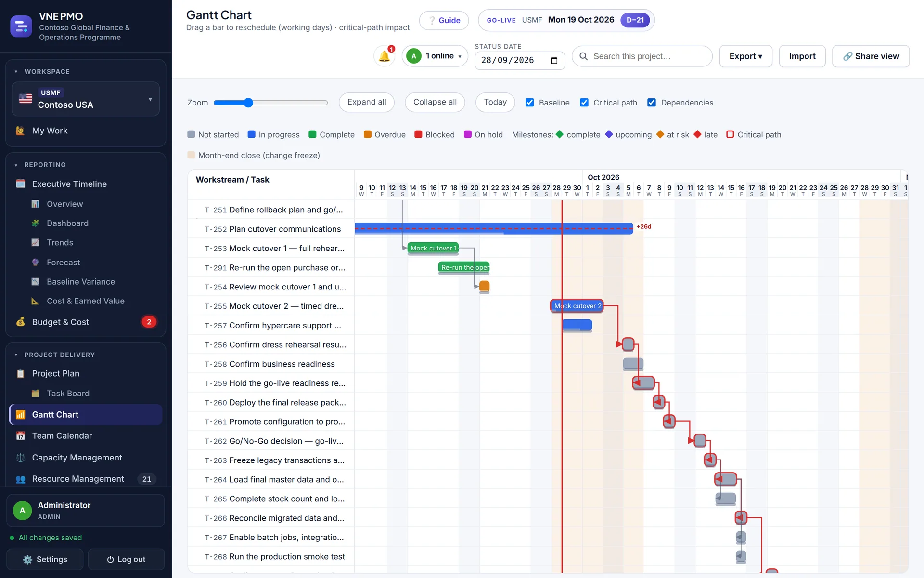This screenshot has height=578, width=924.
Task: Select the Re-run the open purchase bar
Action: (464, 267)
